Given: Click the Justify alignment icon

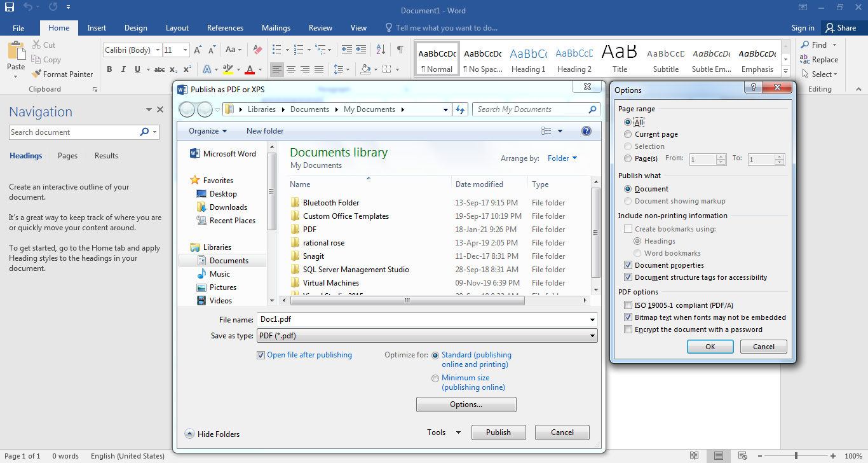Looking at the screenshot, I should pyautogui.click(x=319, y=69).
